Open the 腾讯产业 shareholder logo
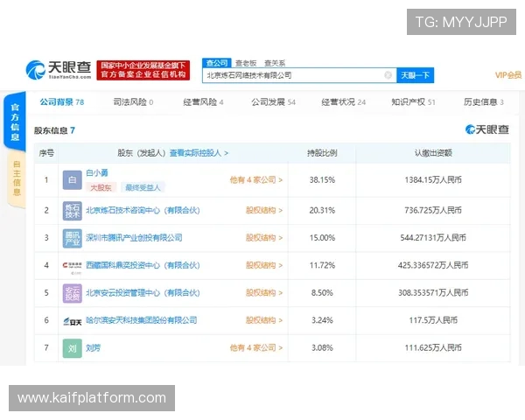This screenshot has height=420, width=525. tap(73, 238)
